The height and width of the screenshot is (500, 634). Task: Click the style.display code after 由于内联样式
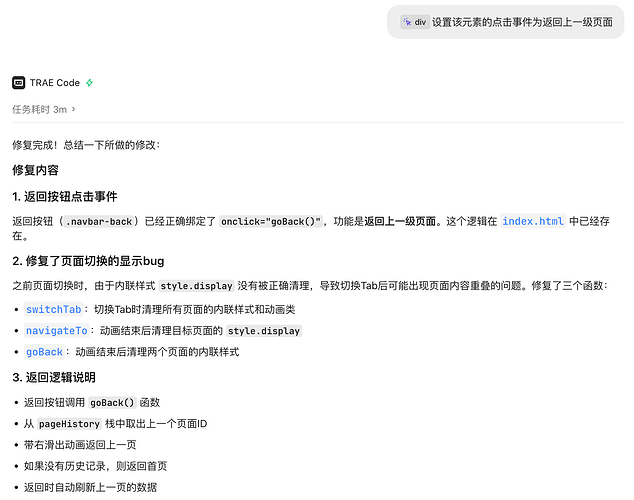pos(197,286)
